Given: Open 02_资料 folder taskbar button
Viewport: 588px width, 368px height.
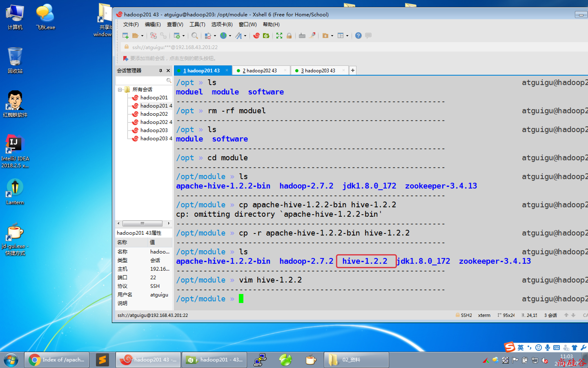Looking at the screenshot, I should pos(356,360).
